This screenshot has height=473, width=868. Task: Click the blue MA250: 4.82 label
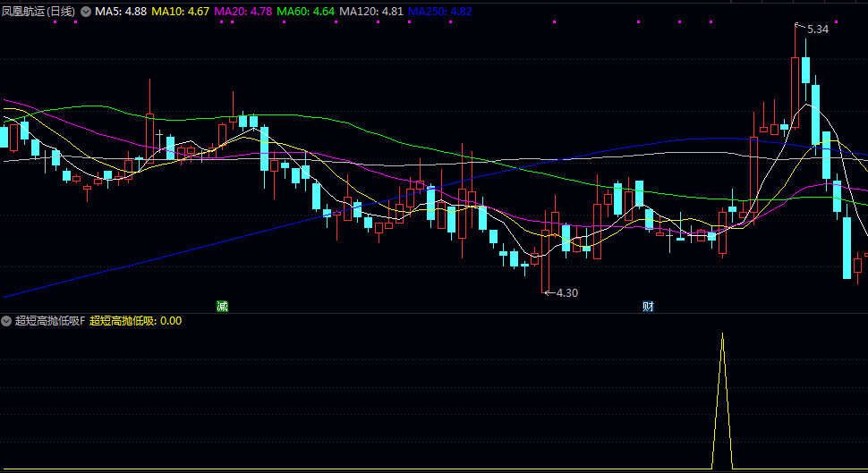coord(439,12)
